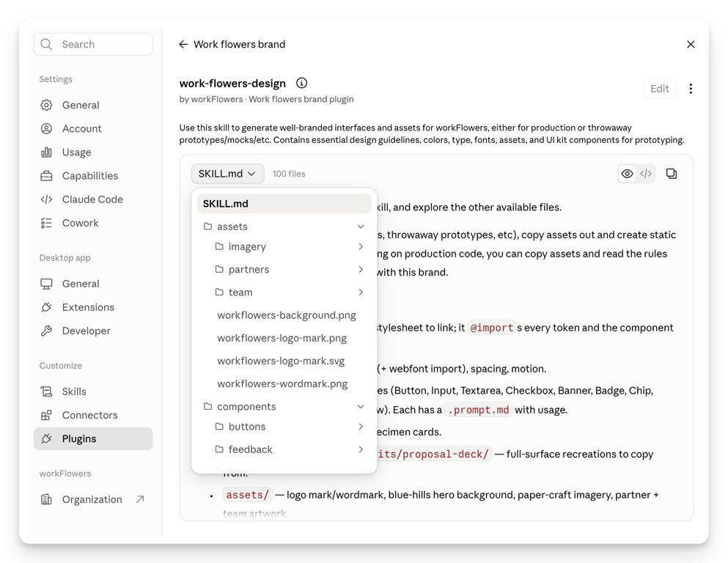
Task: Click the Account person icon
Action: pos(46,128)
